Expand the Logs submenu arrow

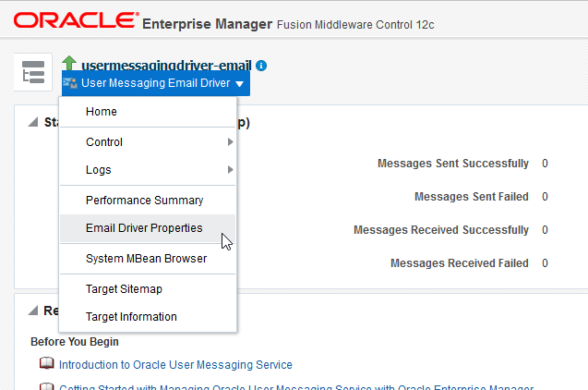pyautogui.click(x=230, y=170)
